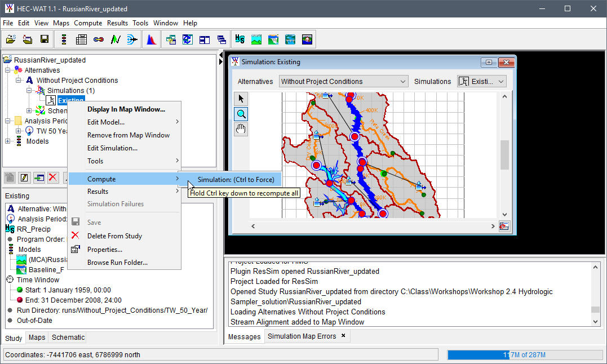This screenshot has height=364, width=607.
Task: Click the memory usage progress bar
Action: (525, 355)
